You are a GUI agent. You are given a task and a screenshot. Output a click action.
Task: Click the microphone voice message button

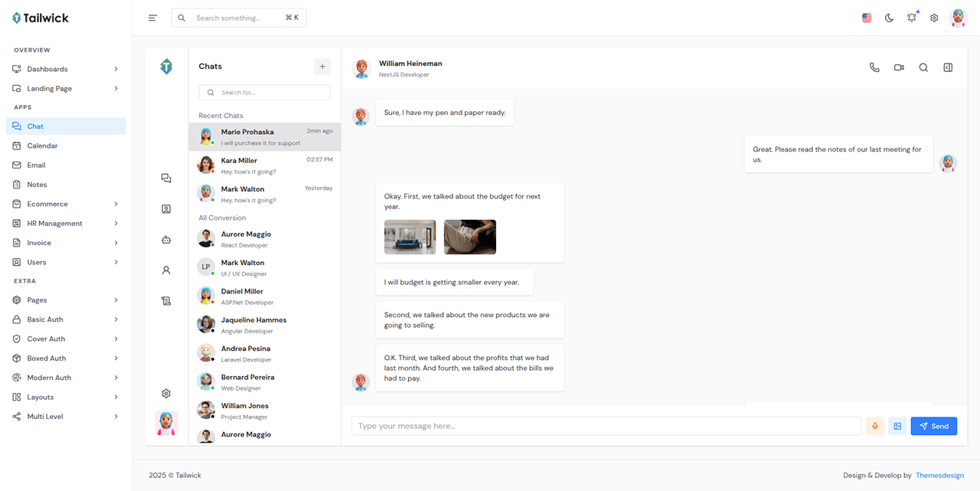coord(875,426)
